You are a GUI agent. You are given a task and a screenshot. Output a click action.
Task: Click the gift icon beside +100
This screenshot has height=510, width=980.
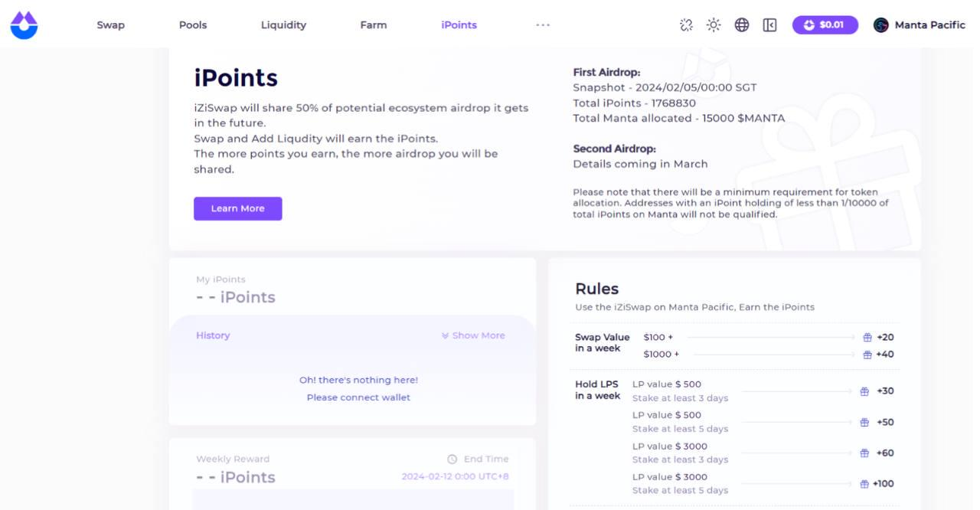tap(864, 483)
